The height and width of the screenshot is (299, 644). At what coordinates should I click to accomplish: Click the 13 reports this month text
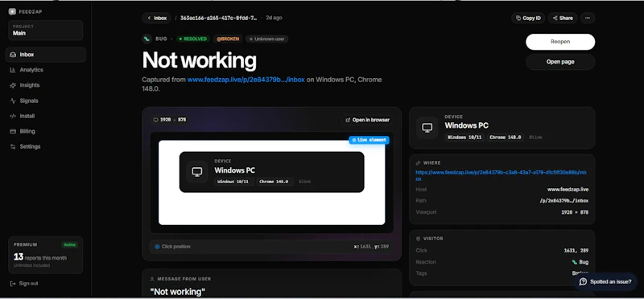tap(39, 257)
